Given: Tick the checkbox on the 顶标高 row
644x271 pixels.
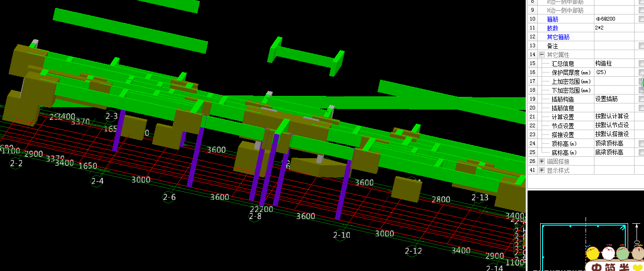Looking at the screenshot, I should click(x=642, y=143).
